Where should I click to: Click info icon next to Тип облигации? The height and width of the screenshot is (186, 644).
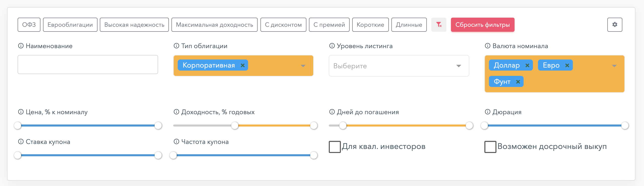(x=176, y=46)
